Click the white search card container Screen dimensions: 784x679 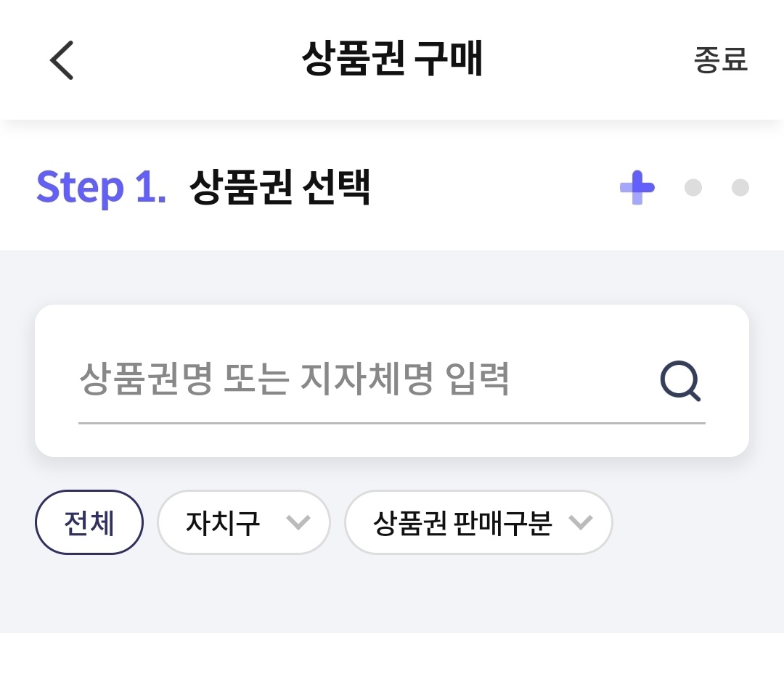392,381
